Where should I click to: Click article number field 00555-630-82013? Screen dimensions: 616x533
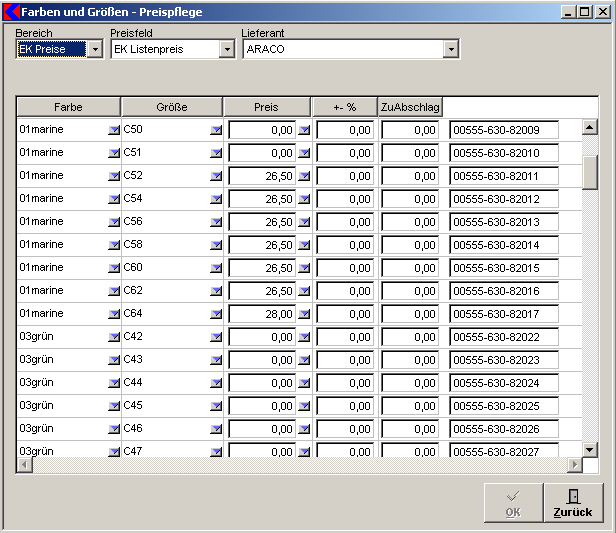504,222
